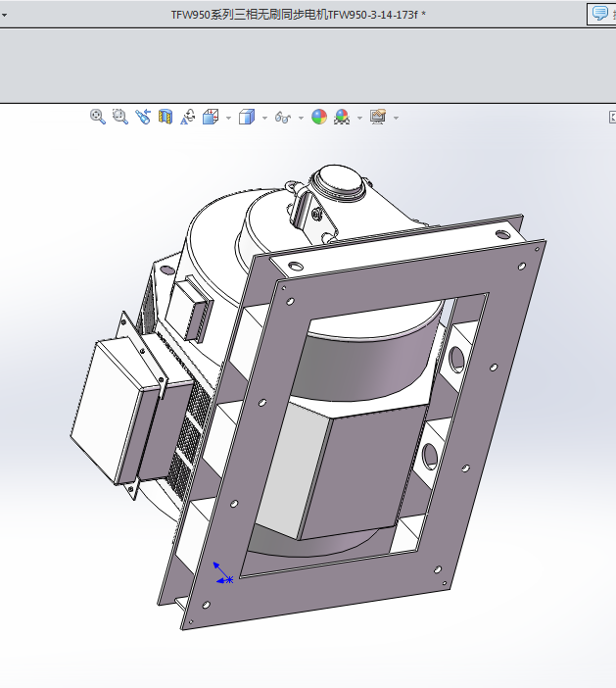616x688 pixels.
Task: Expand the Hide/Show Items dropdown arrow
Action: click(301, 118)
